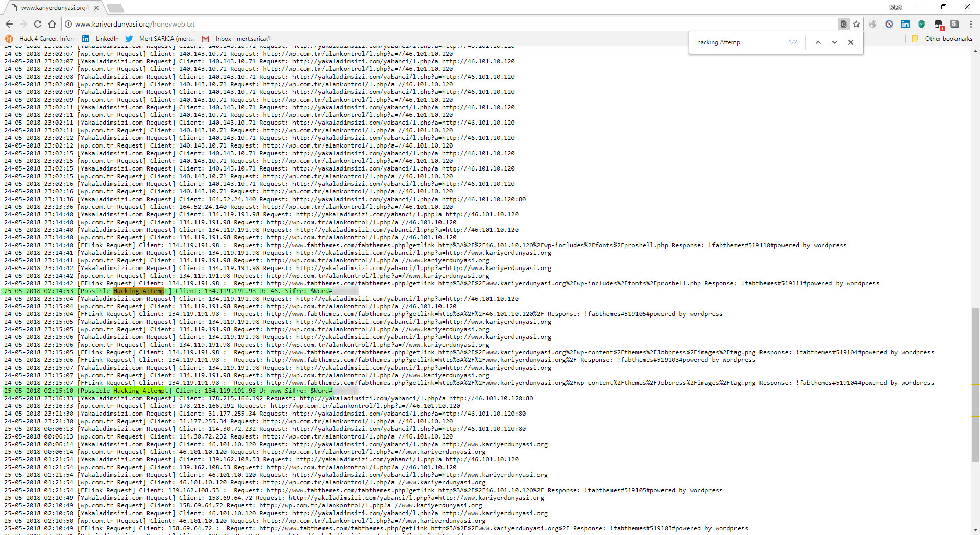Click the scrollbar up arrow

coord(975,51)
